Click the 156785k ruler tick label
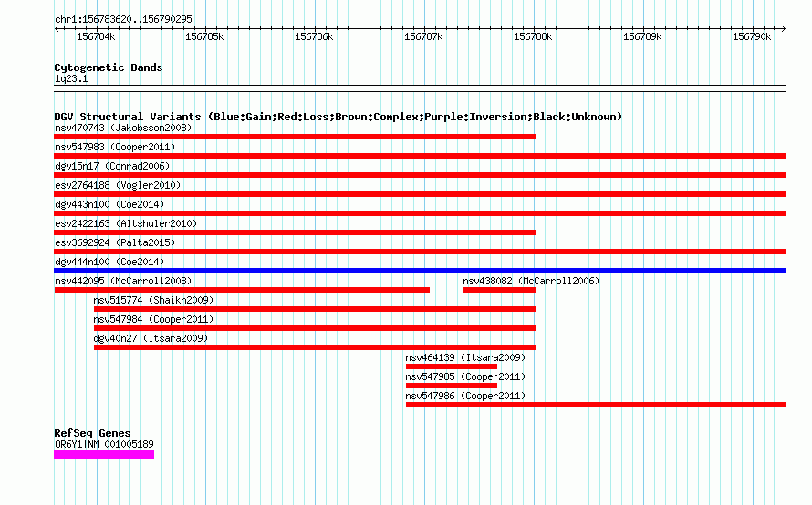Screen dimensions: 812x505 204,36
